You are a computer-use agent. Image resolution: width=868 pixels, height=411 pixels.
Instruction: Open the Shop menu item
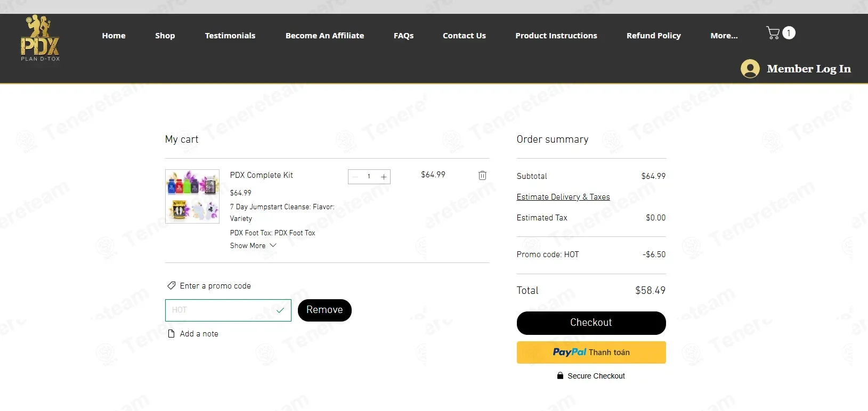coord(165,36)
